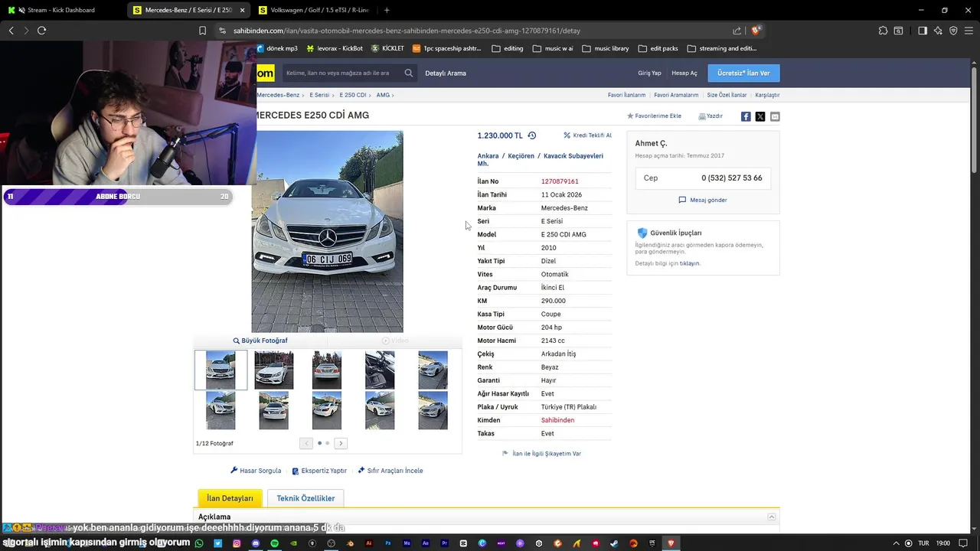Open 'music w ai' bookmarks folder
Image resolution: width=980 pixels, height=551 pixels.
click(553, 48)
